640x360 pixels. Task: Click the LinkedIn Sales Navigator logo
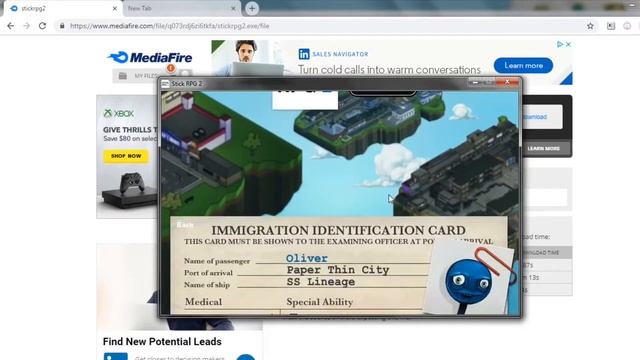tap(333, 54)
